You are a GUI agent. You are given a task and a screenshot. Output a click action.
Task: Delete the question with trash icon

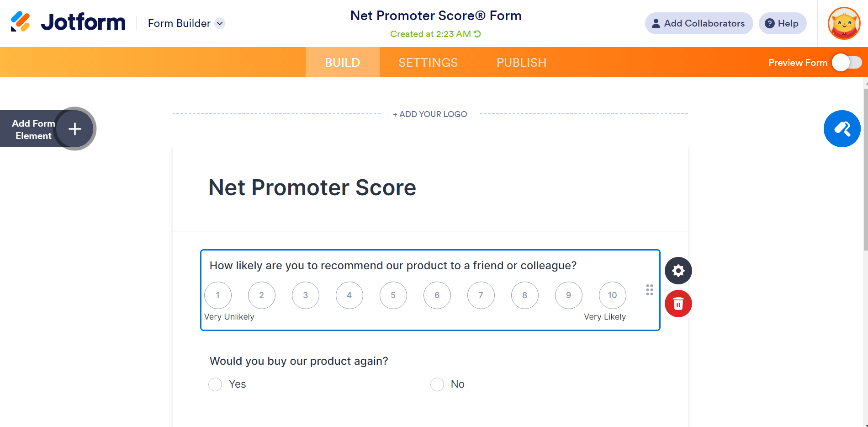pos(678,304)
